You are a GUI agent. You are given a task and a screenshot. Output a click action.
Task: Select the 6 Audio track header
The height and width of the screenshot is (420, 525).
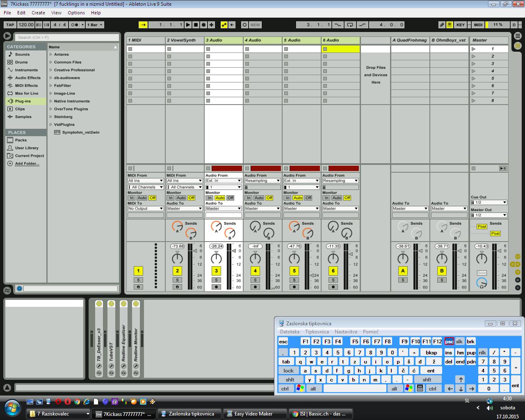point(340,40)
